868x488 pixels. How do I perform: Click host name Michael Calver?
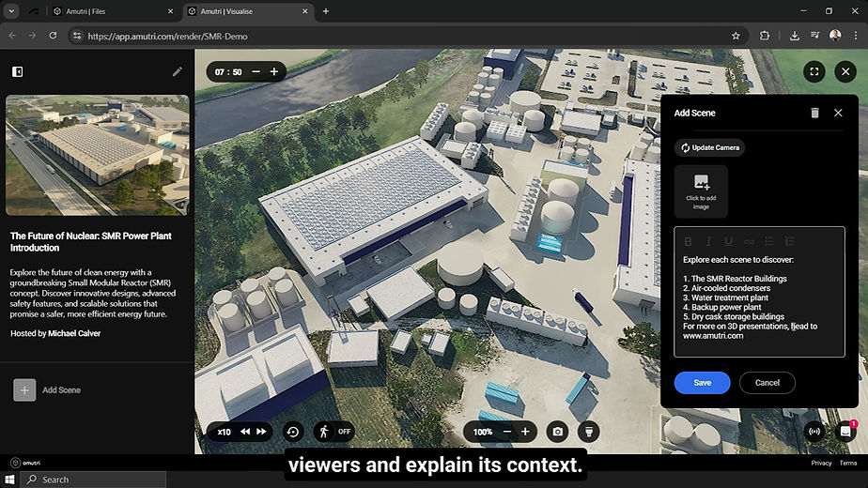click(x=74, y=333)
